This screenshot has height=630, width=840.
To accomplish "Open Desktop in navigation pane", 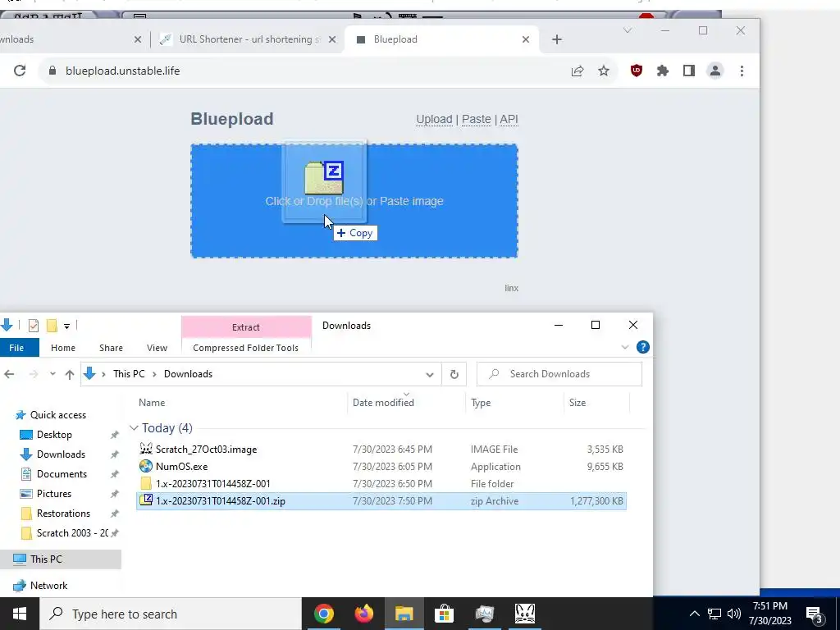I will click(54, 435).
